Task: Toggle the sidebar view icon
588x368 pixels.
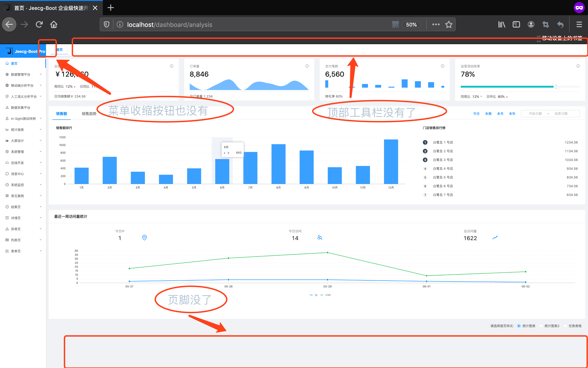Action: coord(516,24)
